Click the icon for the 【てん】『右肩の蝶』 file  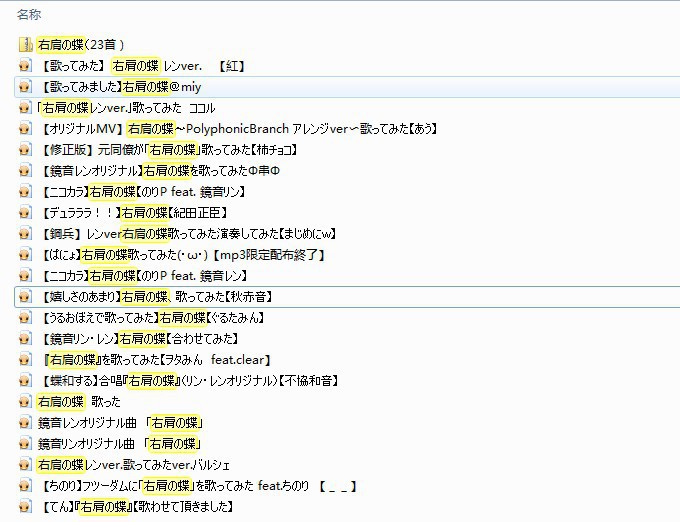point(25,507)
